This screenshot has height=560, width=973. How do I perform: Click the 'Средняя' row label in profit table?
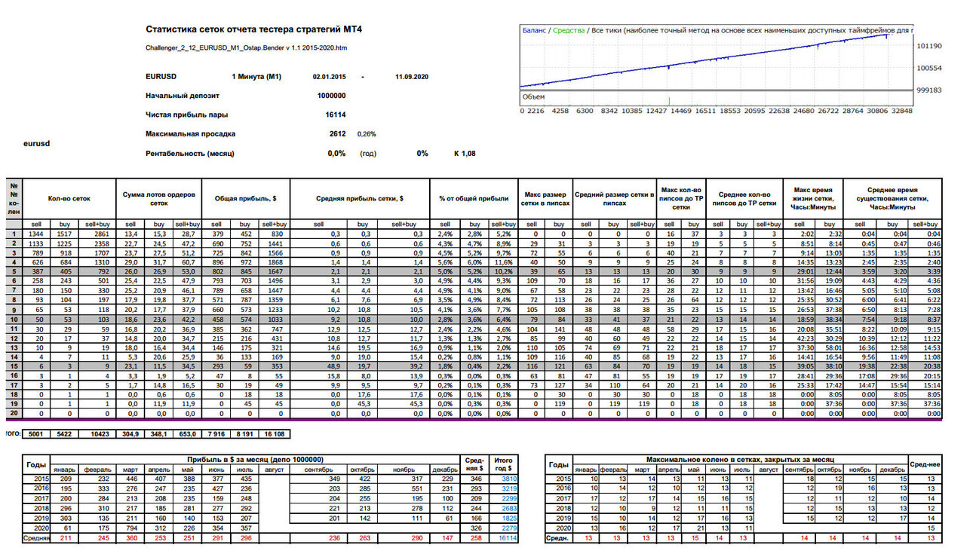coord(36,539)
